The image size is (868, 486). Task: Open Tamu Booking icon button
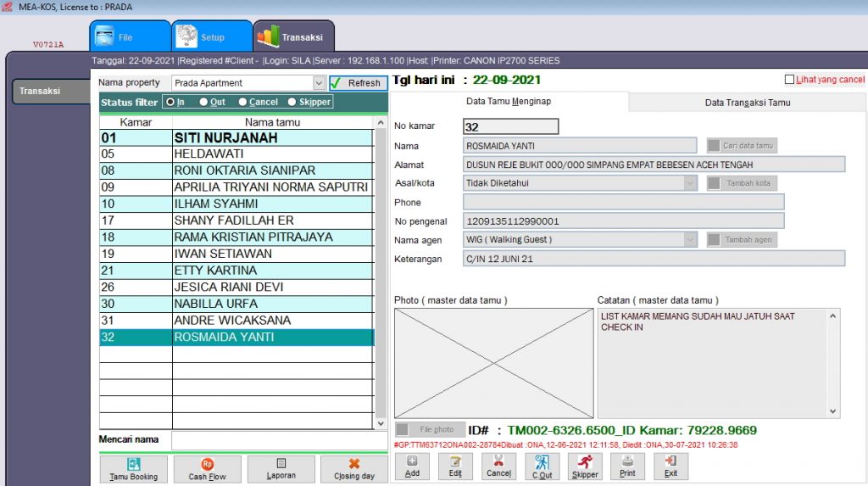(133, 469)
